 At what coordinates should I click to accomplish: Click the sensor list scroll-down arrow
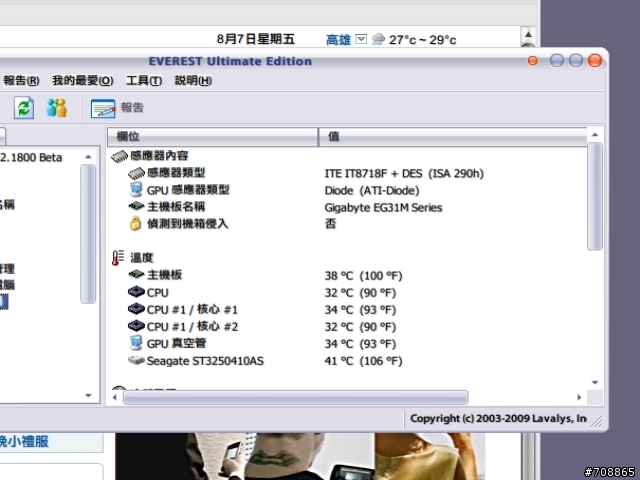(595, 382)
